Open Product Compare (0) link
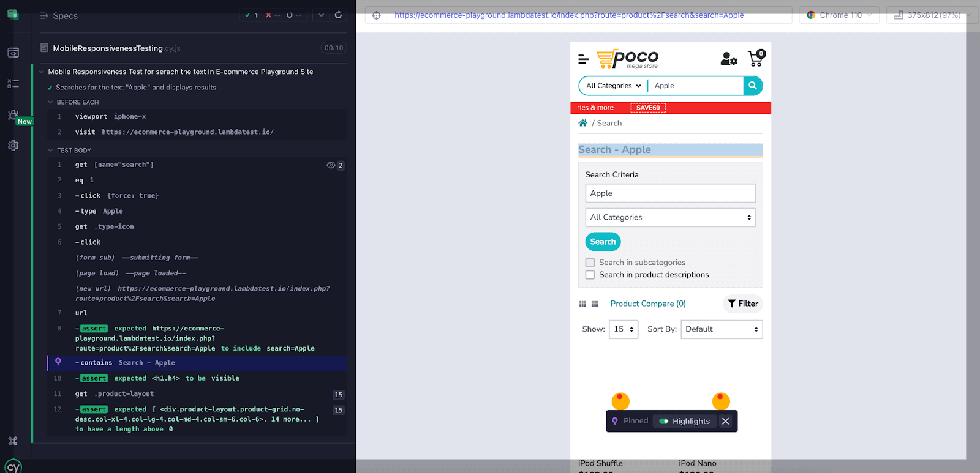980x473 pixels. tap(648, 304)
